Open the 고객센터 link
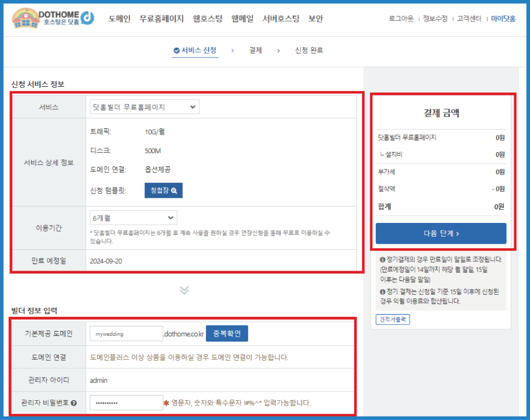 [x=469, y=19]
